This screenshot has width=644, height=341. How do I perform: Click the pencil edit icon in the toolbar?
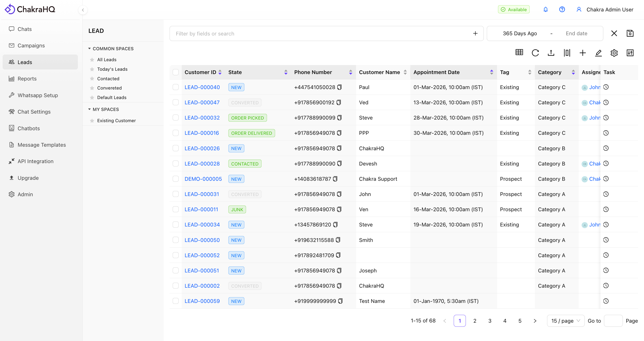(598, 53)
